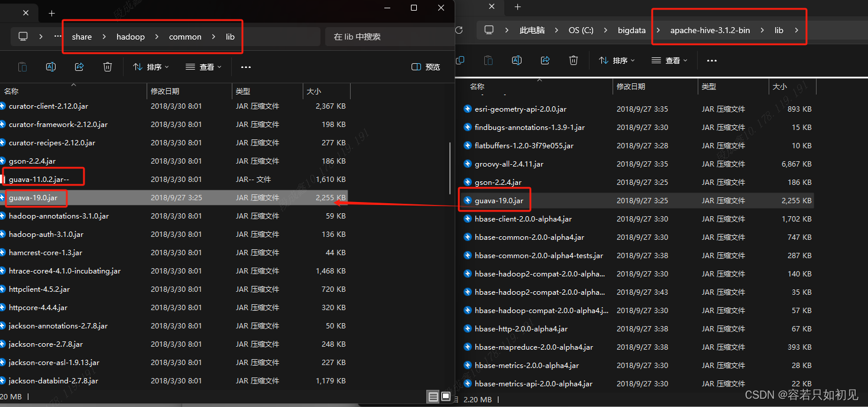This screenshot has height=407, width=868.
Task: Navigate to common folder in breadcrumb
Action: (x=185, y=37)
